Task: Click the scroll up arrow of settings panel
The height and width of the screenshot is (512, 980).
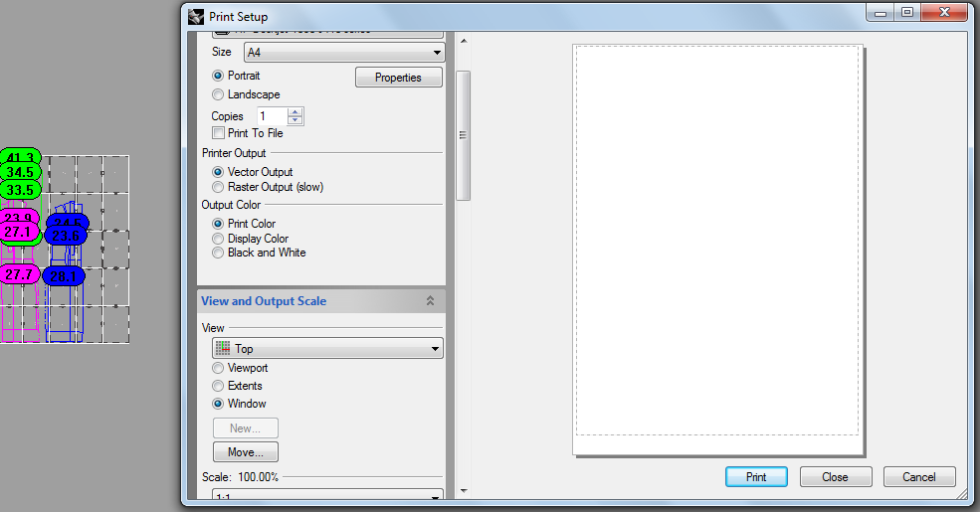Action: coord(464,41)
